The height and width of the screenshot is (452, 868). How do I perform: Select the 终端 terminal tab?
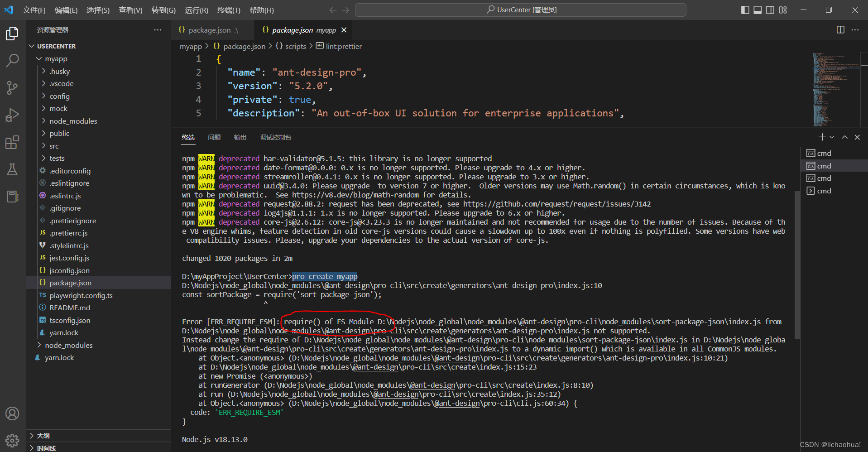188,137
